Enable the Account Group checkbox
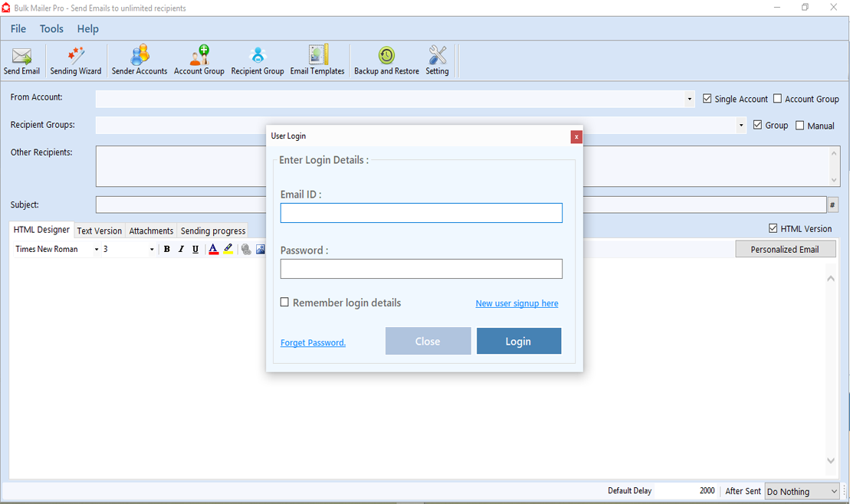Screen dimensions: 850x504 pyautogui.click(x=777, y=99)
